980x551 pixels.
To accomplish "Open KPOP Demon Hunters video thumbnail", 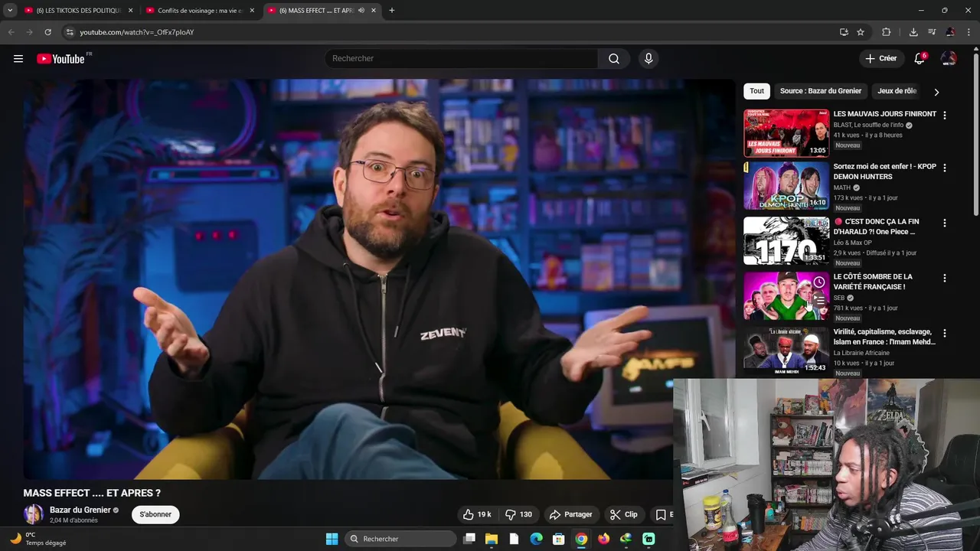I will click(x=786, y=185).
